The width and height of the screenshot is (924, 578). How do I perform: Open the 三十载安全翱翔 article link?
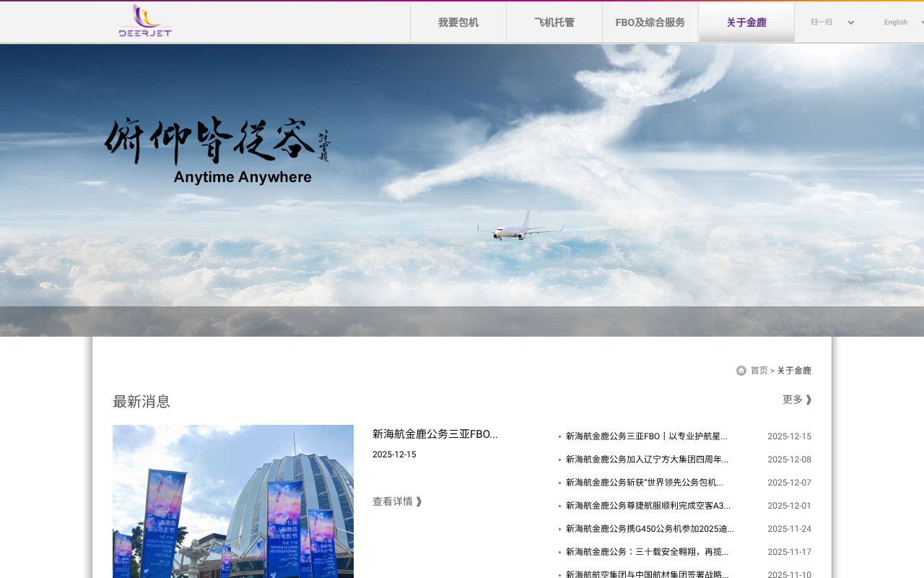point(645,551)
